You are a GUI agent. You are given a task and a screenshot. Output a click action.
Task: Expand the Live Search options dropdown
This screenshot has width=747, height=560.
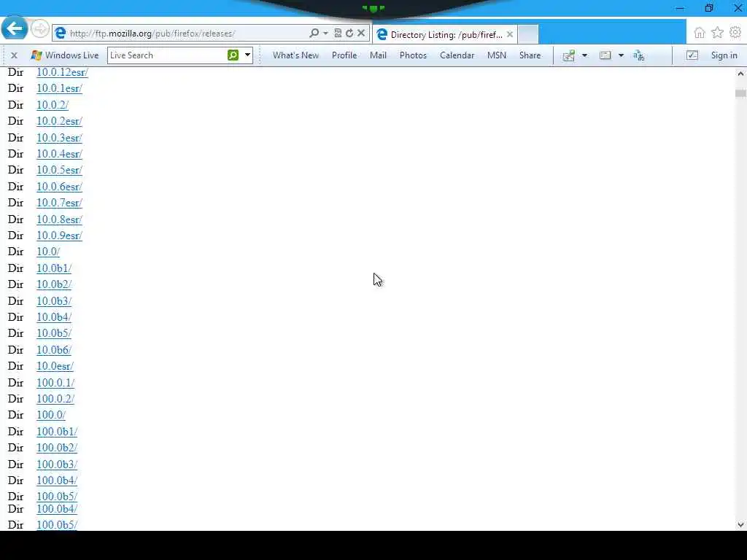(x=248, y=55)
